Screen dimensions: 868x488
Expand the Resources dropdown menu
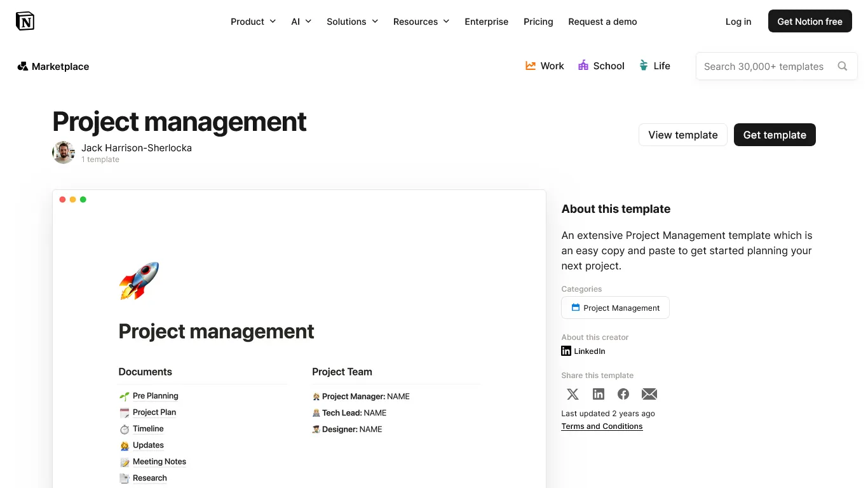pos(421,22)
